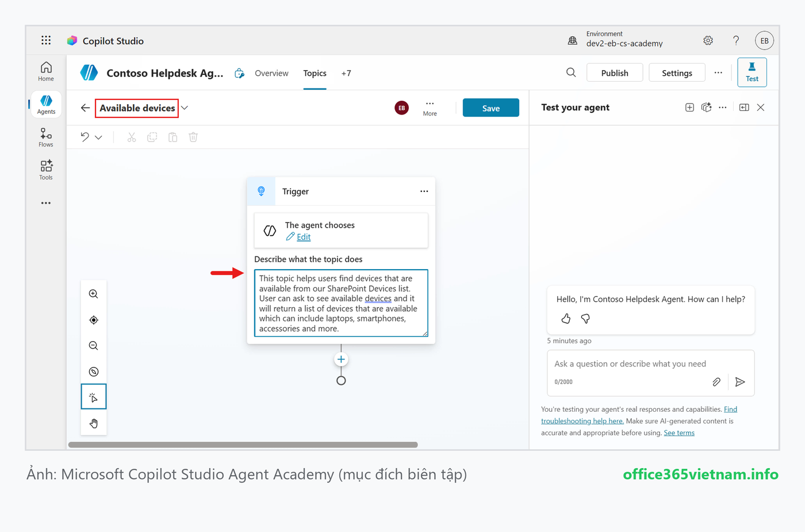Open the See terms link
805x532 pixels.
(x=679, y=433)
